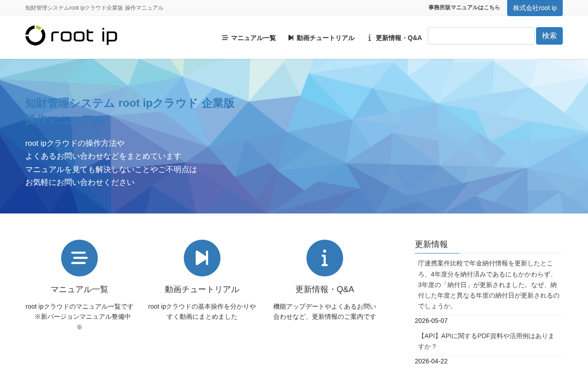The width and height of the screenshot is (588, 368).
Task: Open the 動画チュートリアル card heading
Action: point(202,289)
